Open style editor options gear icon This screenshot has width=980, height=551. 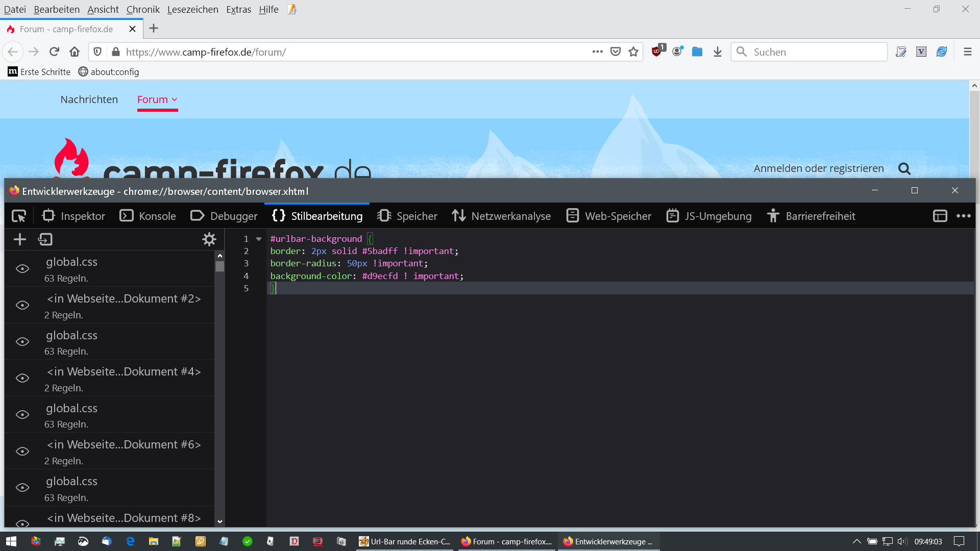click(209, 239)
